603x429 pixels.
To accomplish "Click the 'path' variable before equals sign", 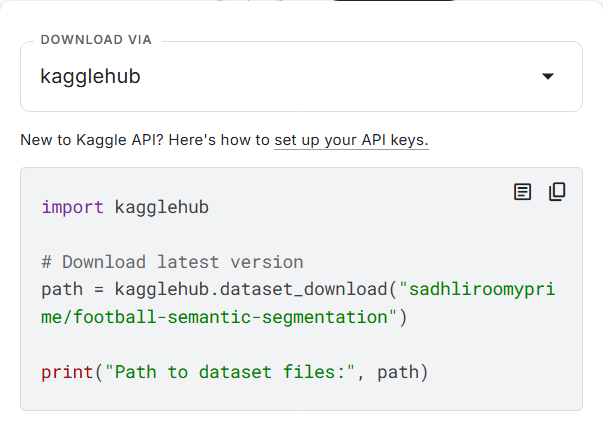I will [61, 290].
